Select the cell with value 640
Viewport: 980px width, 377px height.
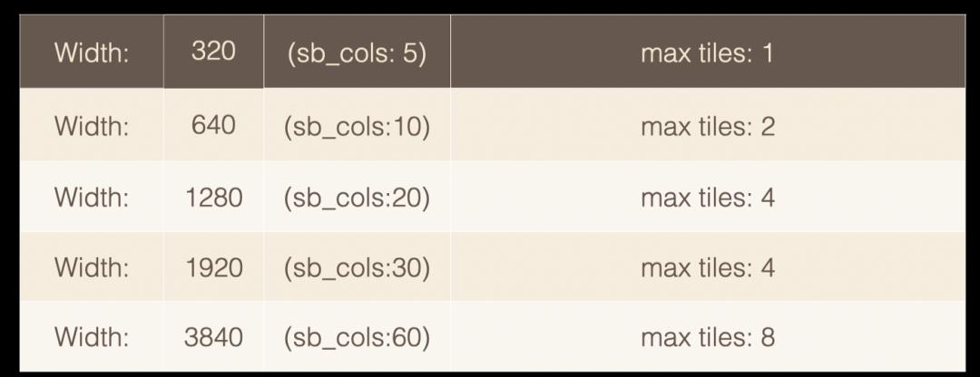click(x=213, y=125)
